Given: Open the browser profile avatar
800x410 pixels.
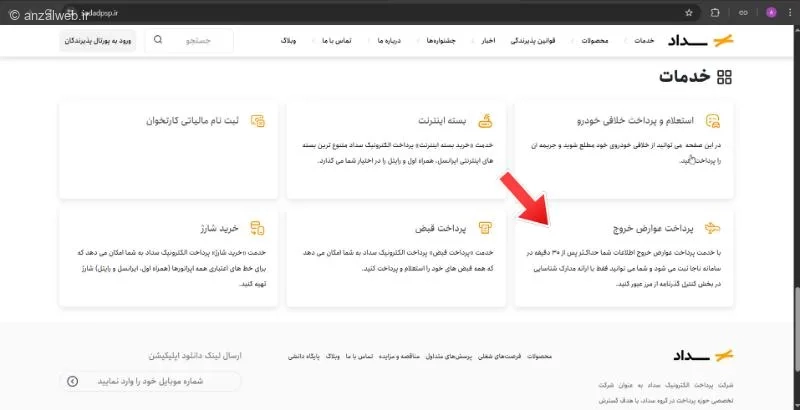Looking at the screenshot, I should [771, 13].
